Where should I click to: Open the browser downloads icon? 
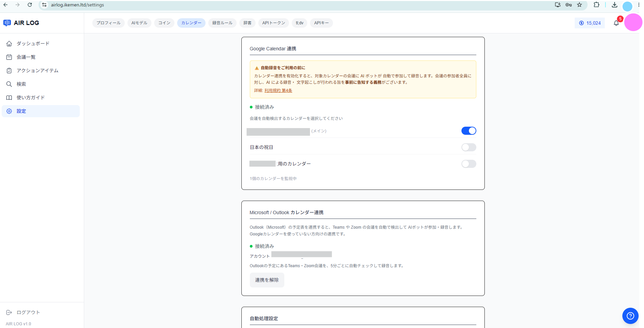pyautogui.click(x=615, y=5)
